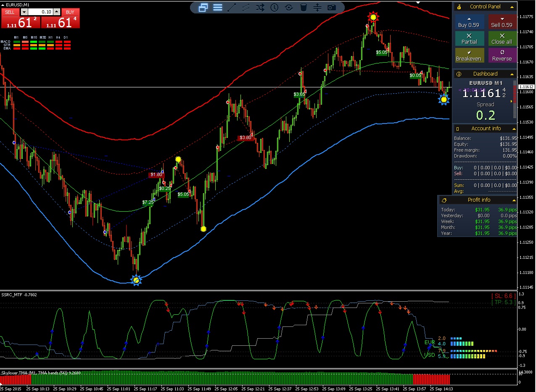
Task: Select the trend line drawing tool
Action: coord(232,7)
